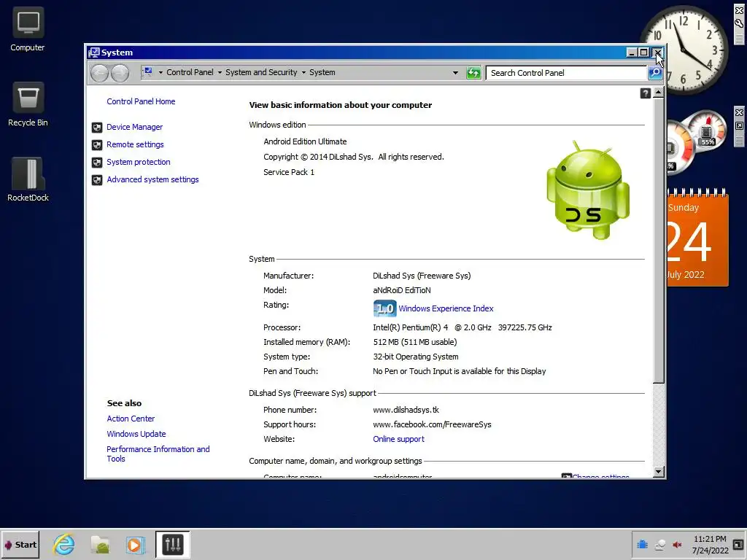Open the Action Center link

pos(131,419)
